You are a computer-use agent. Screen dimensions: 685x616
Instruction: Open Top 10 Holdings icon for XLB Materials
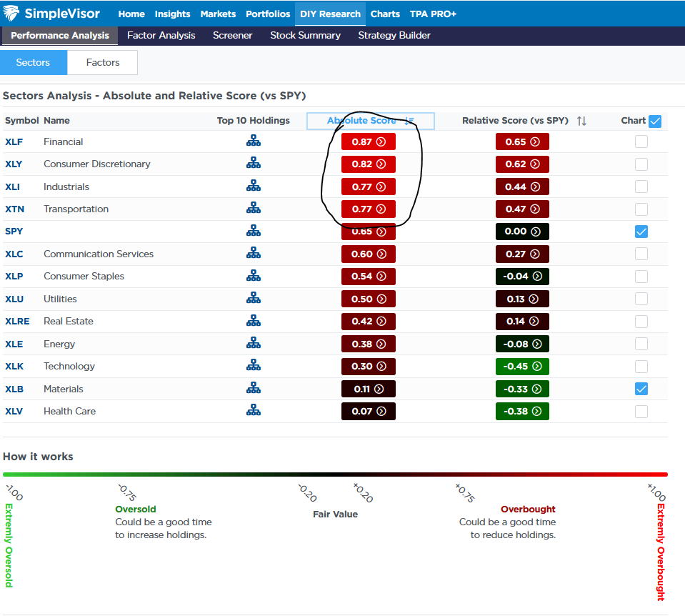254,389
